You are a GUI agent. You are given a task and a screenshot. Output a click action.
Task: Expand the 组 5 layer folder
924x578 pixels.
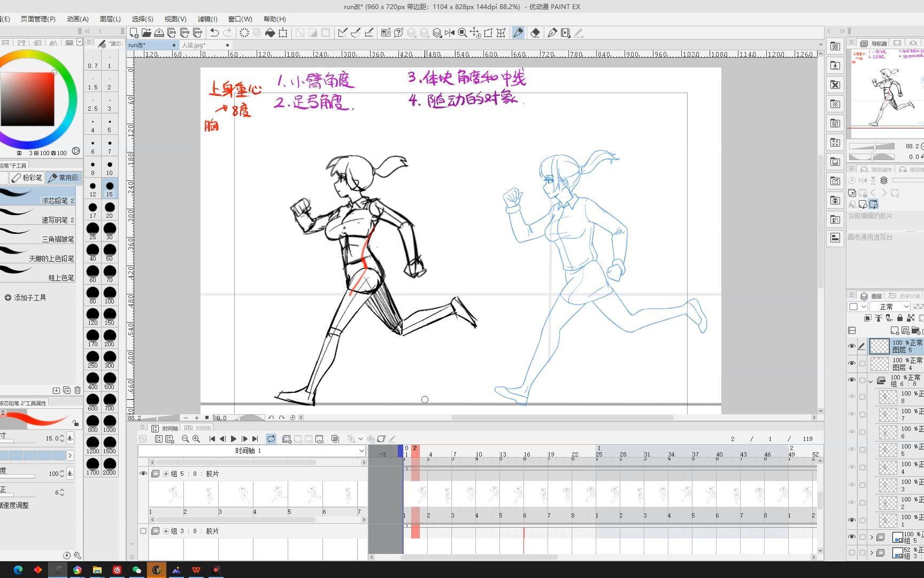click(x=872, y=537)
